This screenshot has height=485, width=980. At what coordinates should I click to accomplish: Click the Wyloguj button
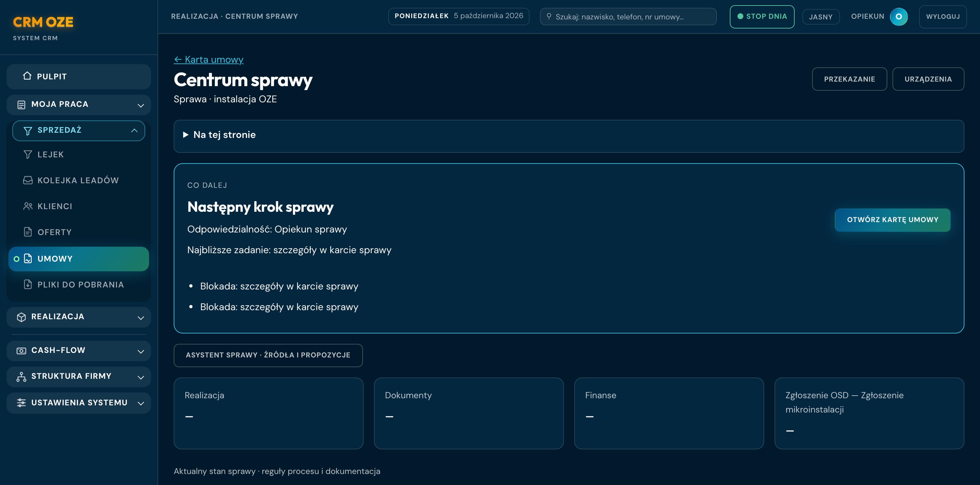tap(943, 16)
